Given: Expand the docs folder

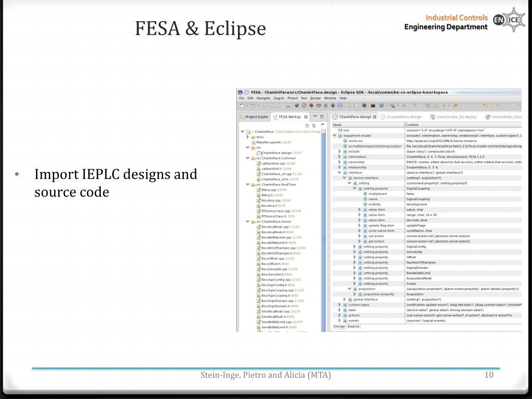Looking at the screenshot, I should (248, 137).
